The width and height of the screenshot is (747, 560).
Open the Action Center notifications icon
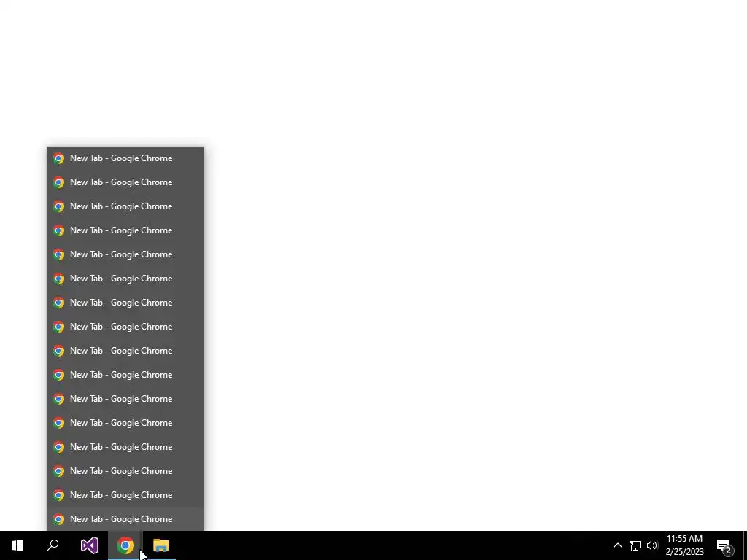(x=724, y=545)
